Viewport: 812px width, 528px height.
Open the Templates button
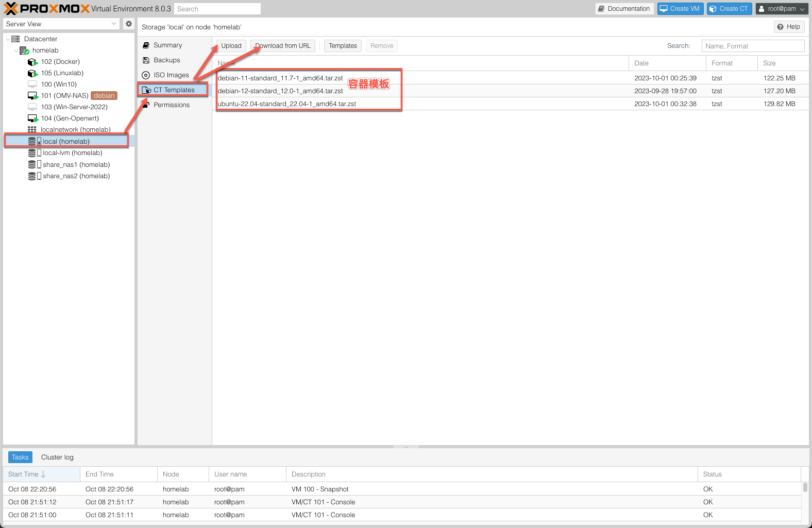[x=343, y=46]
